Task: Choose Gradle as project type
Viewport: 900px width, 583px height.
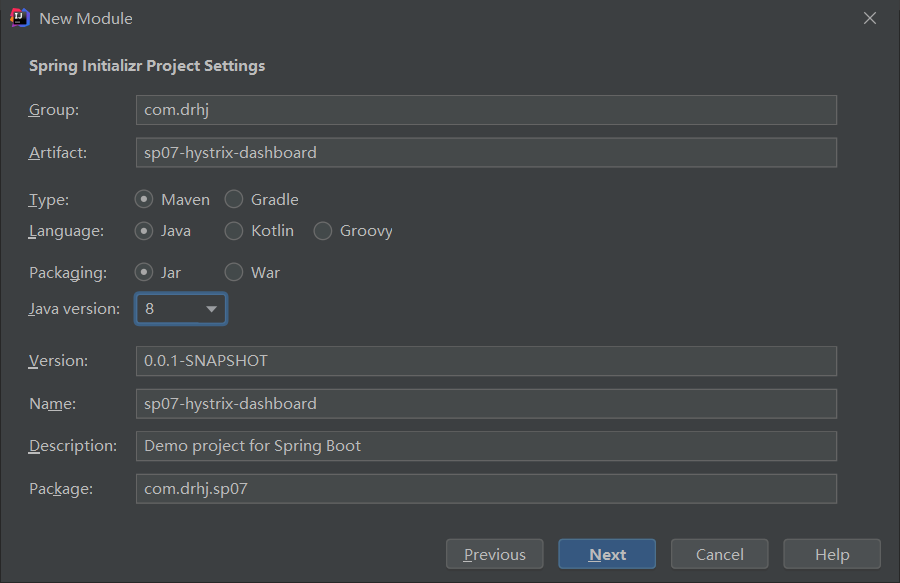Action: click(234, 200)
